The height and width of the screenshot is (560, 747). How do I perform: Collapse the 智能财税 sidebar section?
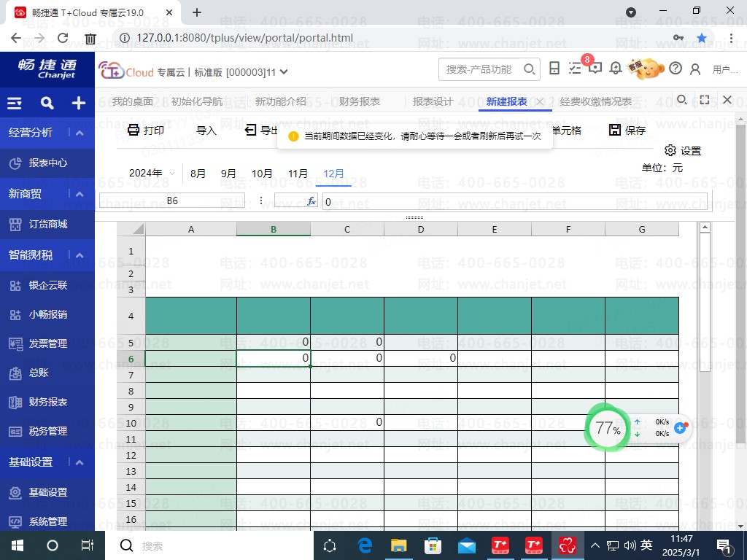(x=80, y=255)
